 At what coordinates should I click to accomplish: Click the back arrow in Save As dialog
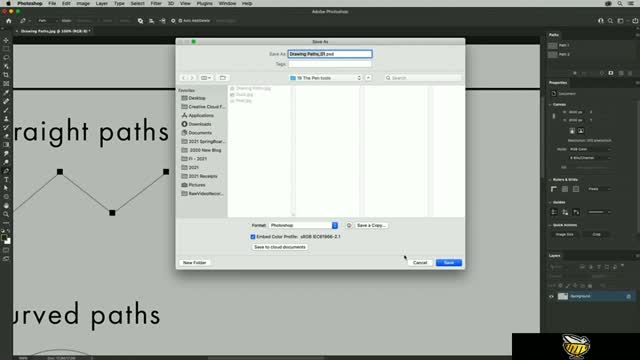pos(184,78)
